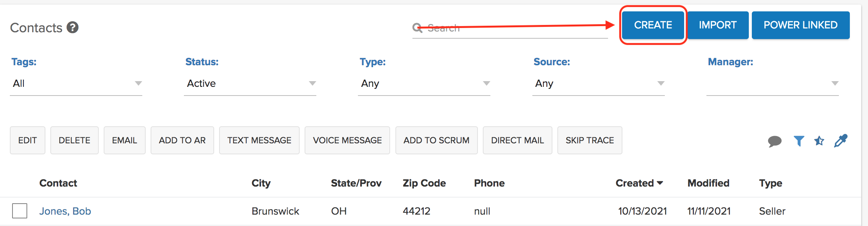Open the Jones, Bob contact link
This screenshot has height=226, width=868.
coord(65,211)
